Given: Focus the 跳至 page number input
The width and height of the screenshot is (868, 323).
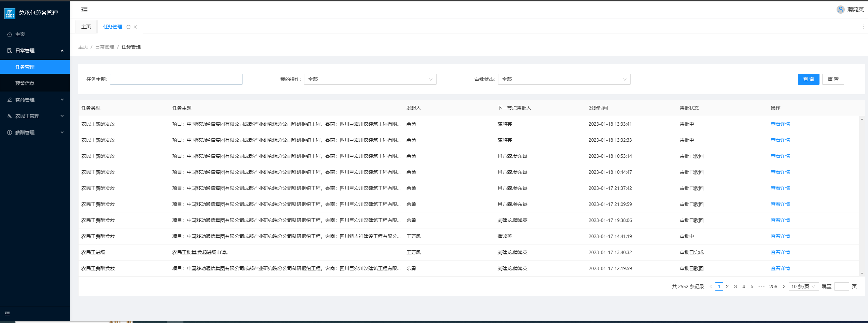Looking at the screenshot, I should 841,286.
